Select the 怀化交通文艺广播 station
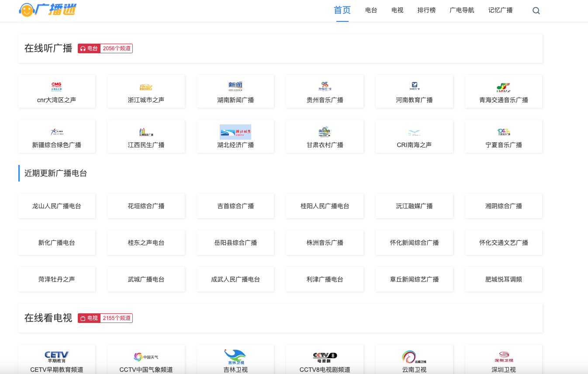The width and height of the screenshot is (588, 374). tap(503, 243)
